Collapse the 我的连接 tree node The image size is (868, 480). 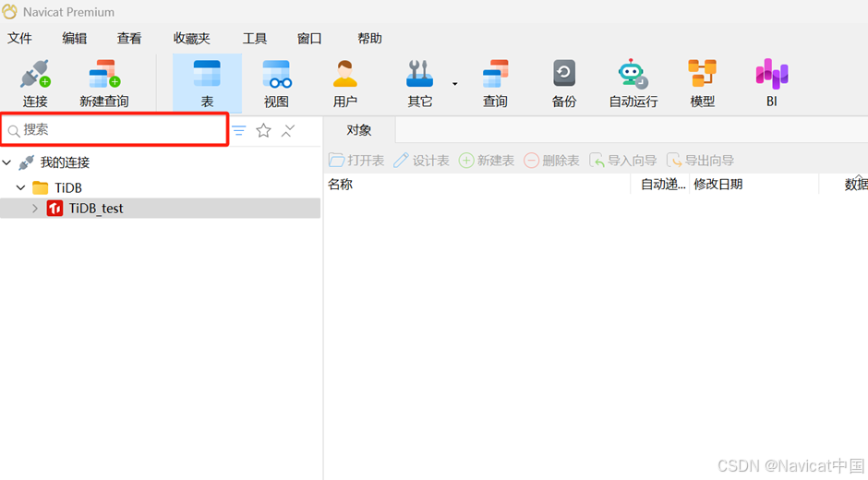click(x=7, y=162)
